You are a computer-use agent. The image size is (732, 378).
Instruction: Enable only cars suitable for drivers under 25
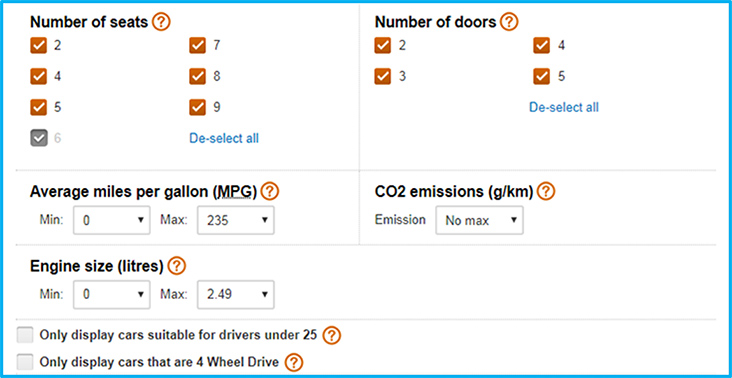tap(25, 335)
